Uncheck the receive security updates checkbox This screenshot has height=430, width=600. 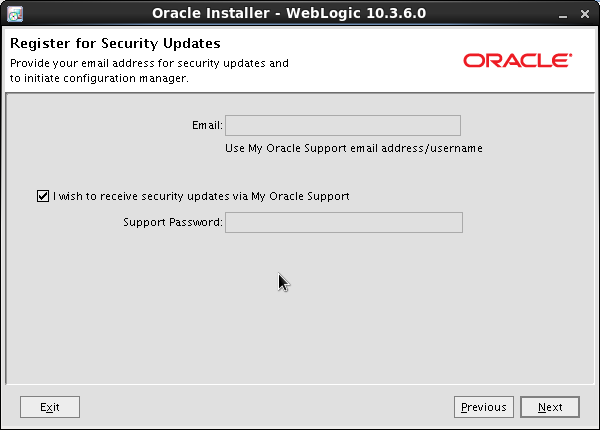click(42, 196)
